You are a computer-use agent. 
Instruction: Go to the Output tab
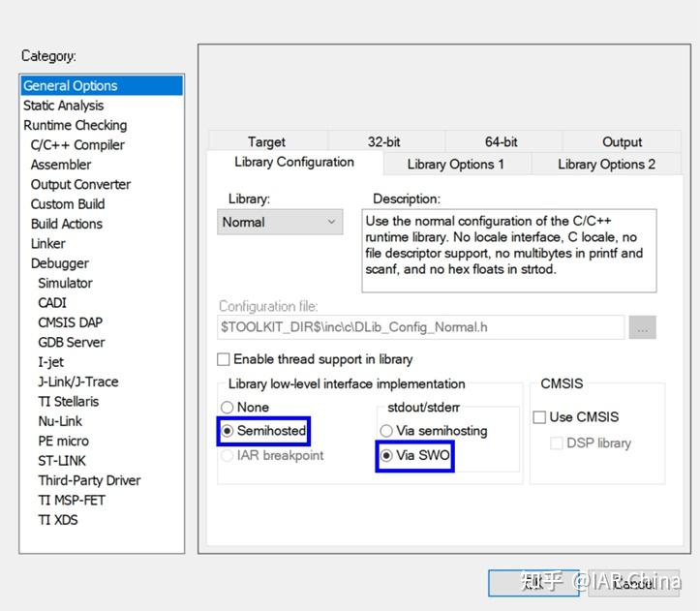pyautogui.click(x=622, y=141)
